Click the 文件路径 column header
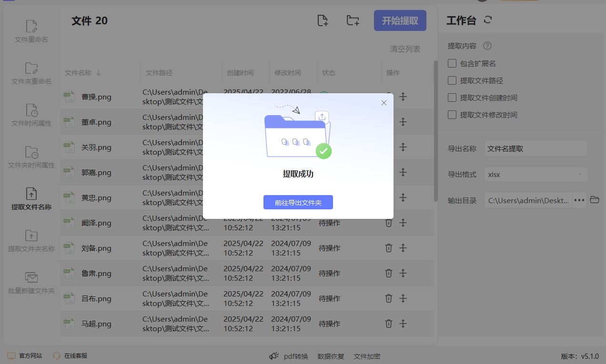Viewport: 606px width, 364px height. tap(159, 73)
